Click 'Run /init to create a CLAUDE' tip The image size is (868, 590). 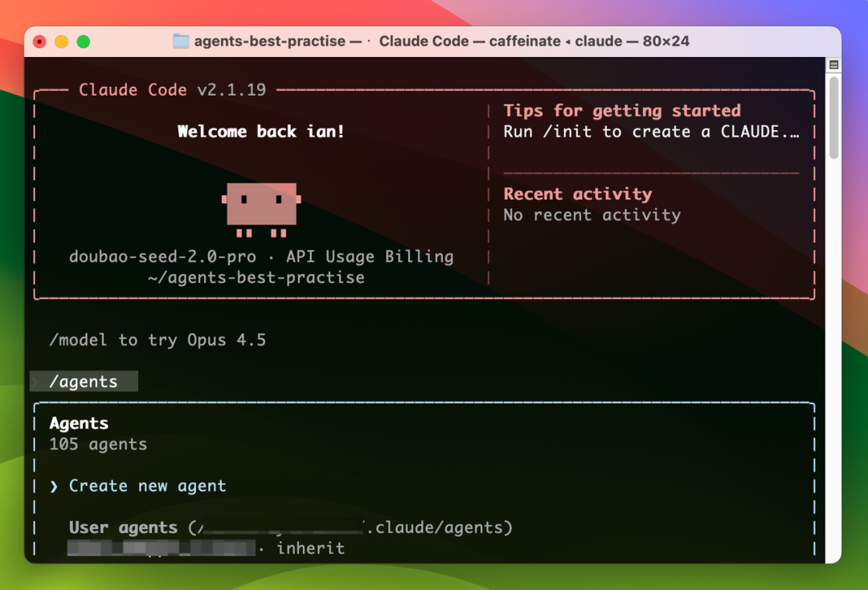[x=651, y=132]
